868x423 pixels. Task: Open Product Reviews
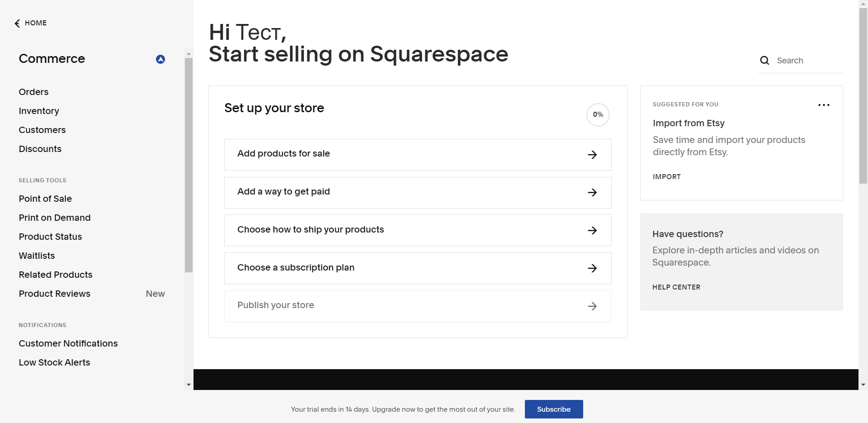pos(55,294)
